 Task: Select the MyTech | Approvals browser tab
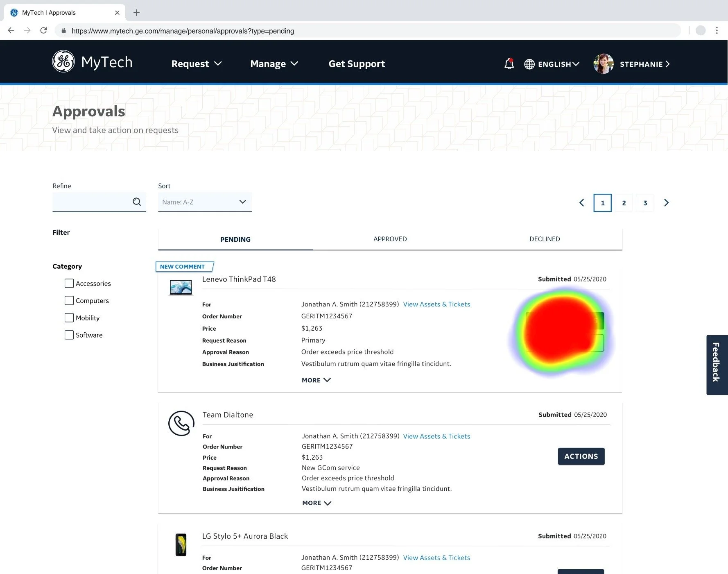(x=65, y=13)
